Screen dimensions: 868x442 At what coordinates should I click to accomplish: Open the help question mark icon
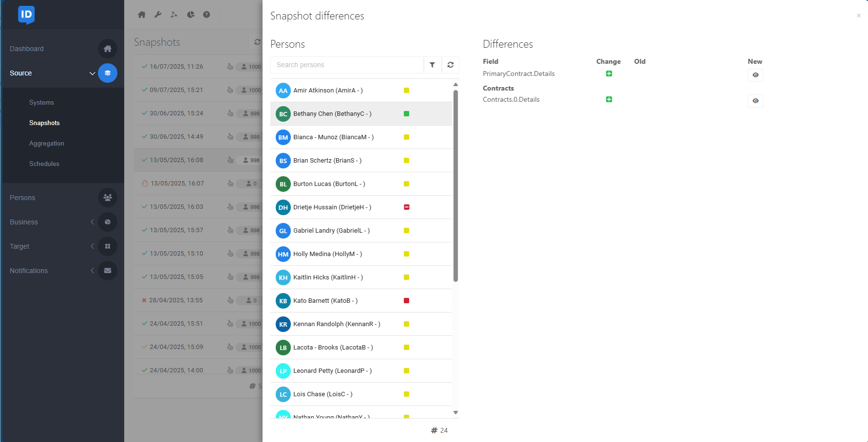[207, 15]
